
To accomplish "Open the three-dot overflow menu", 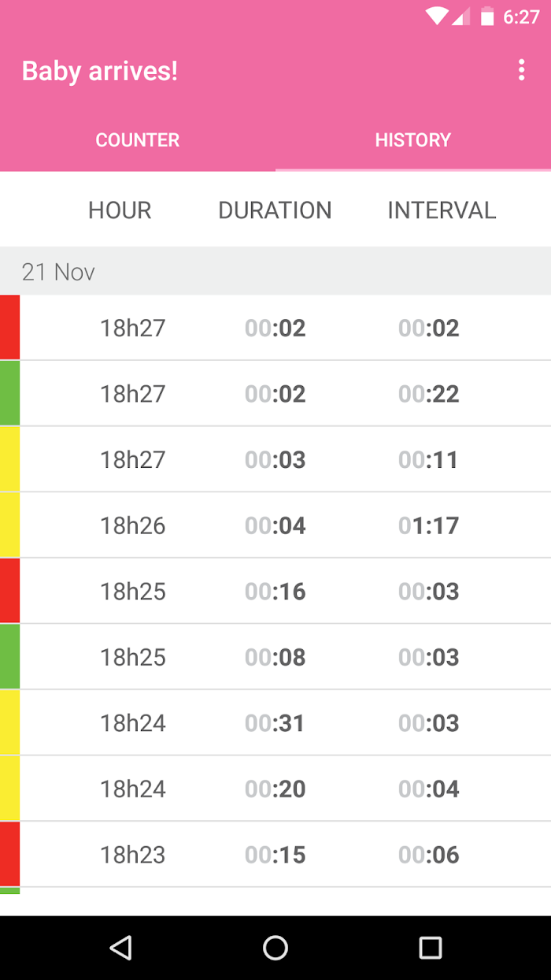I will click(x=521, y=70).
